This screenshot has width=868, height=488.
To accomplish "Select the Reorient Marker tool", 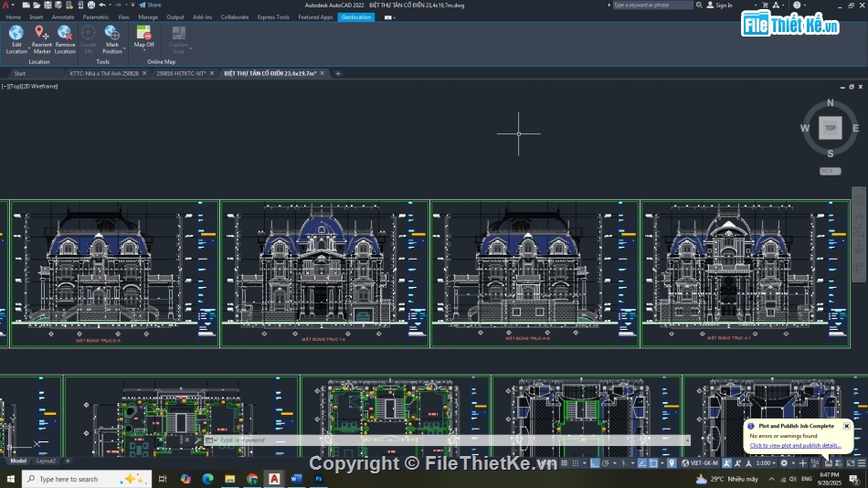I will 41,34.
